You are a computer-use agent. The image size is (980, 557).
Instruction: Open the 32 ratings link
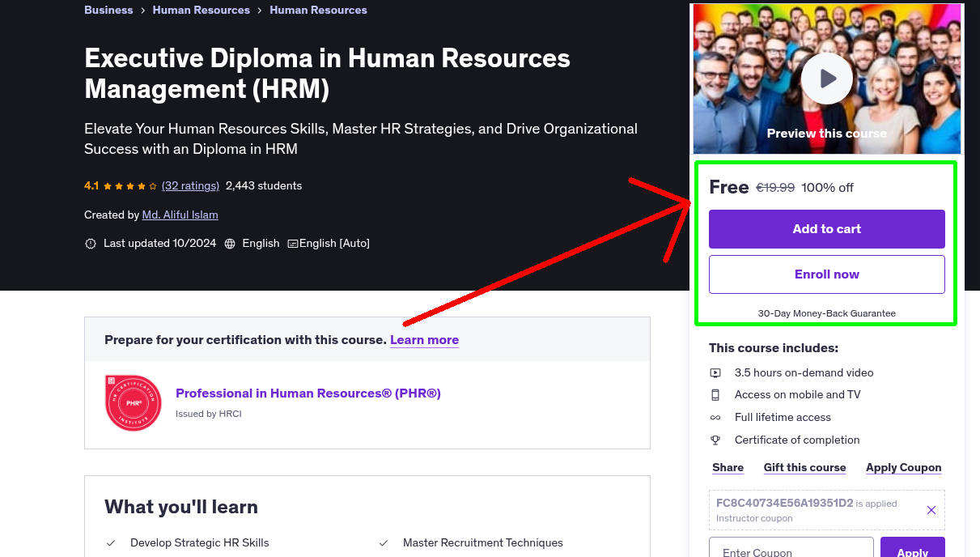pyautogui.click(x=190, y=185)
